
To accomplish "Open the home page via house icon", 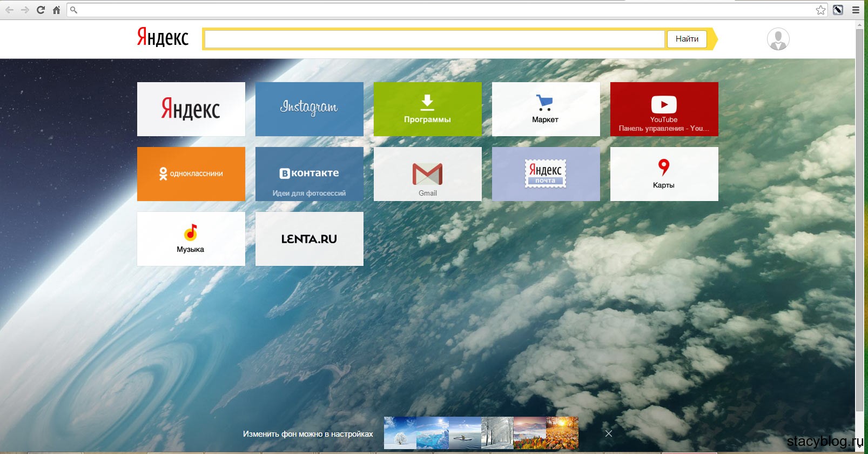I will (x=56, y=10).
